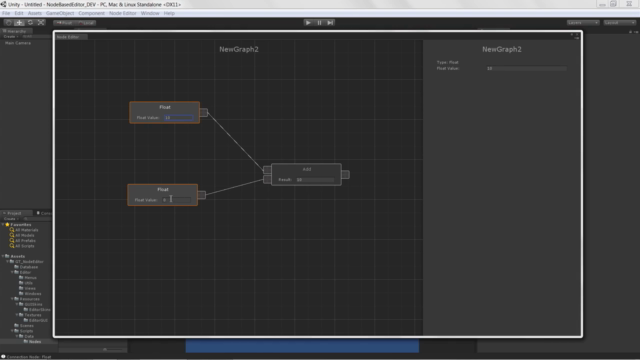Switch to the Project tab
The width and height of the screenshot is (640, 360).
[16, 213]
